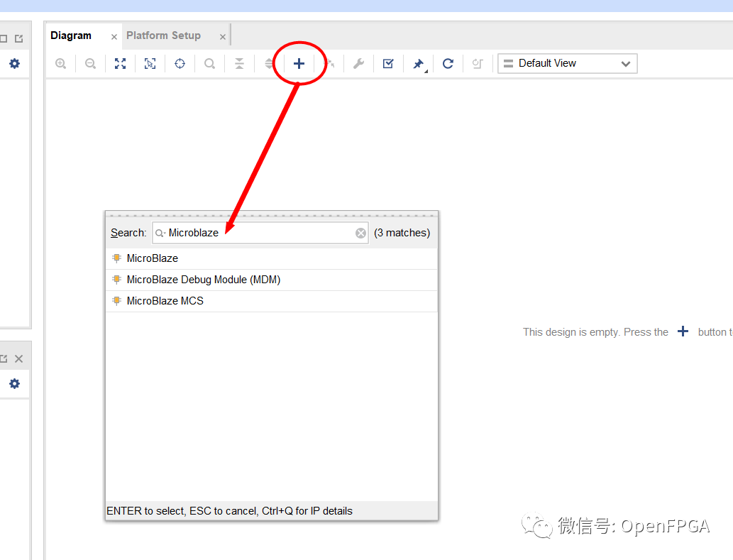733x560 pixels.
Task: Click the pin toolbar icon
Action: click(x=419, y=64)
